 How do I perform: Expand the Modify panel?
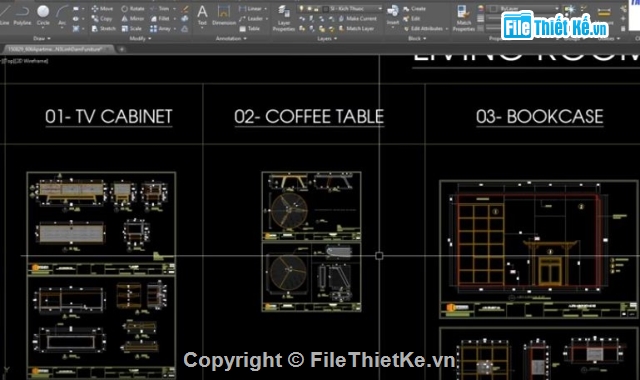click(x=140, y=38)
